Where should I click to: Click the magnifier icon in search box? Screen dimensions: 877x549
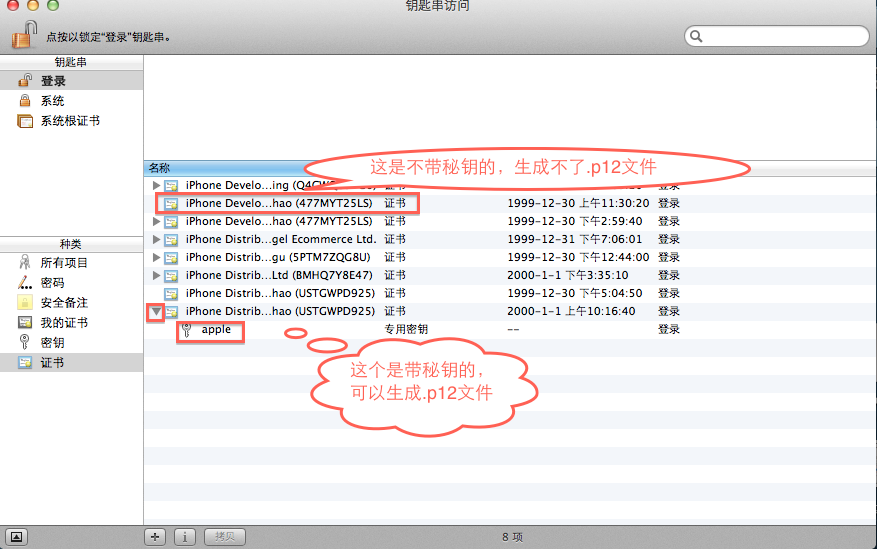[x=696, y=36]
